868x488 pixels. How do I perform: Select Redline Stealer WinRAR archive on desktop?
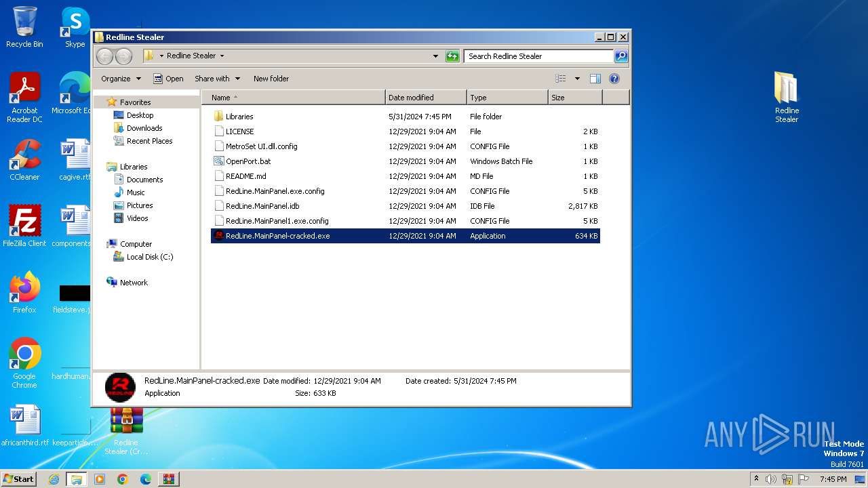pos(126,432)
